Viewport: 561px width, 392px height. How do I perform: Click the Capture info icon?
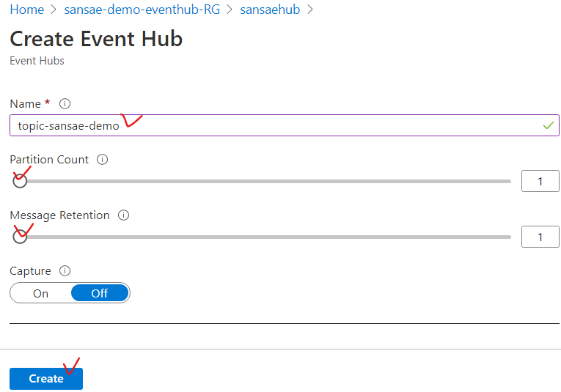click(x=65, y=271)
